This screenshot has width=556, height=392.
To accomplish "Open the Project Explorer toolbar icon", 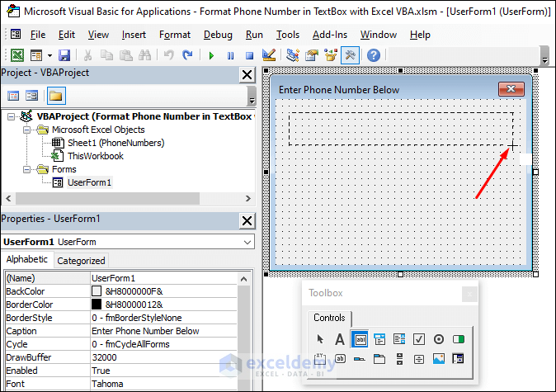I will (x=293, y=55).
